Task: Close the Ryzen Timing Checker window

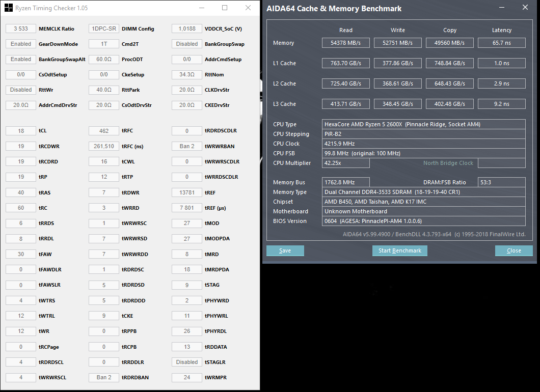Action: point(248,8)
